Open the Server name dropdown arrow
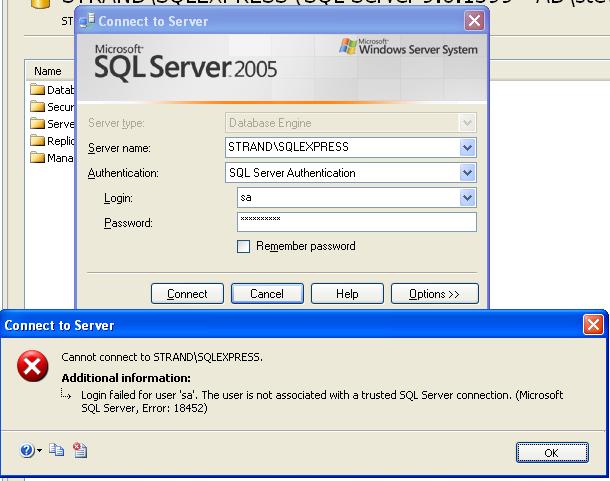The image size is (610, 481). 467,147
